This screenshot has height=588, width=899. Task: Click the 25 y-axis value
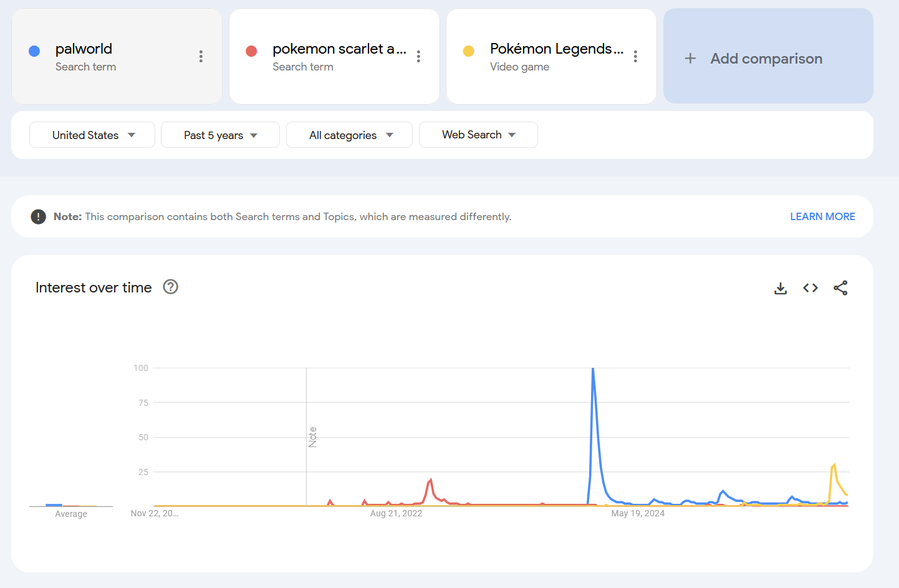(x=143, y=472)
